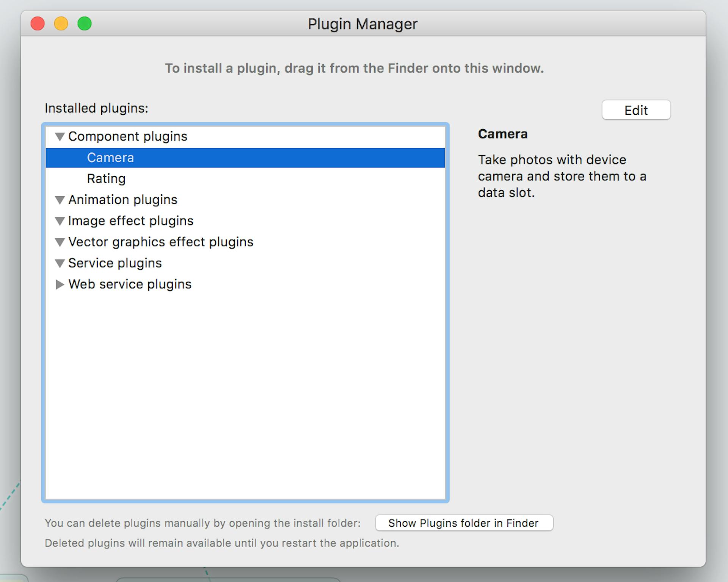Click inside the installed plugins list area
The width and height of the screenshot is (728, 582).
(x=246, y=379)
